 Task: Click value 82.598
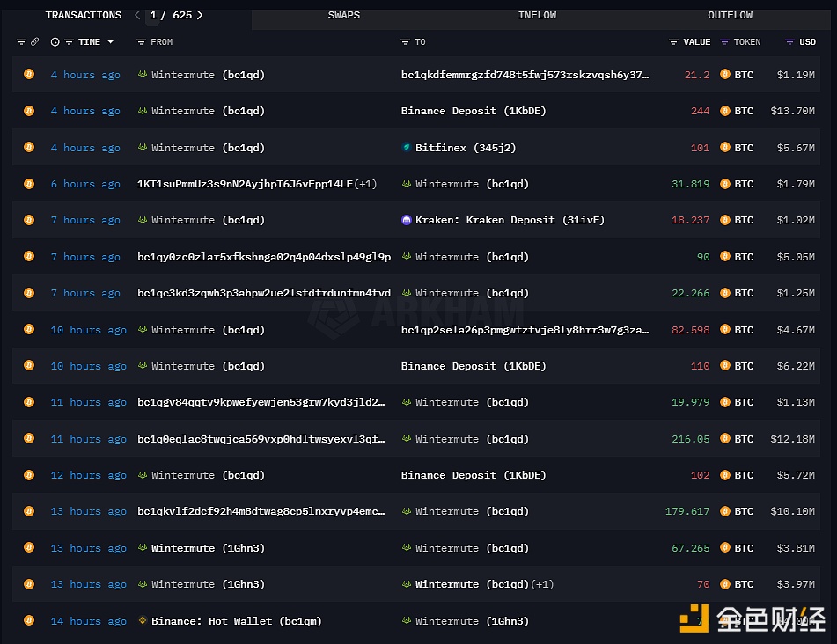click(x=690, y=330)
